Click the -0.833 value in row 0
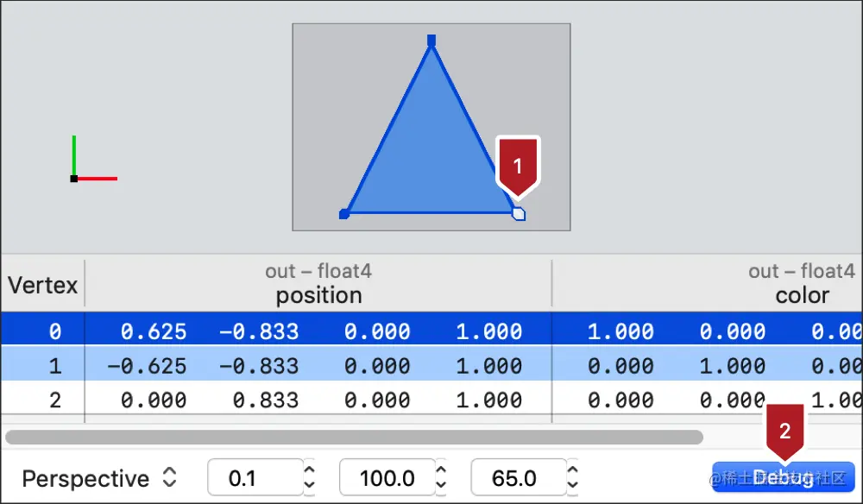Screen dimensions: 863x504 259,331
